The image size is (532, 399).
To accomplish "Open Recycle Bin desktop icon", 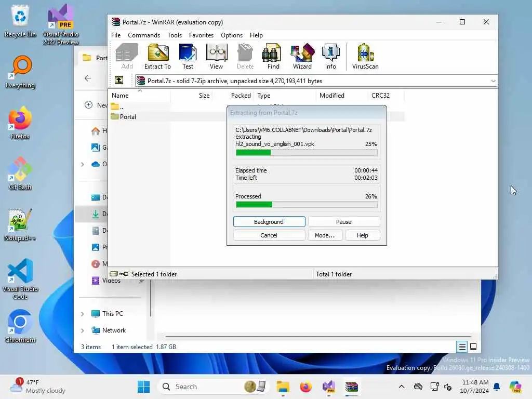I will [x=20, y=21].
